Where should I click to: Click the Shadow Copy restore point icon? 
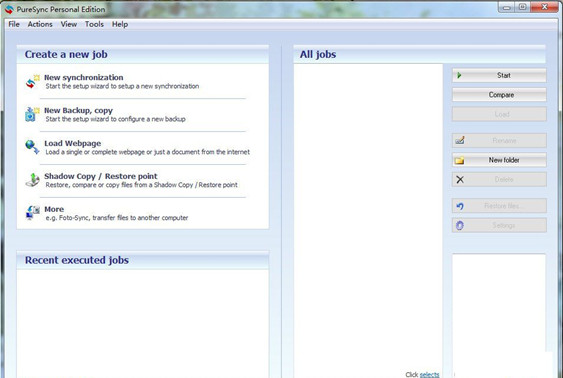click(x=32, y=180)
